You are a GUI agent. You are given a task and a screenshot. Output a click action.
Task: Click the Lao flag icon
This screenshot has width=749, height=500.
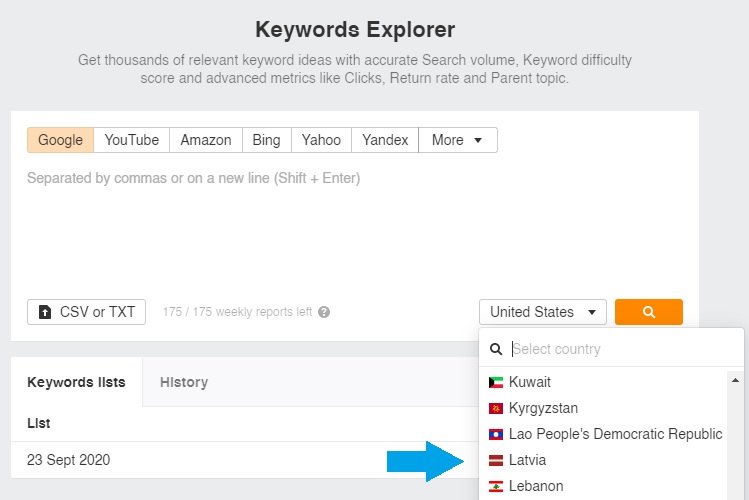point(496,435)
